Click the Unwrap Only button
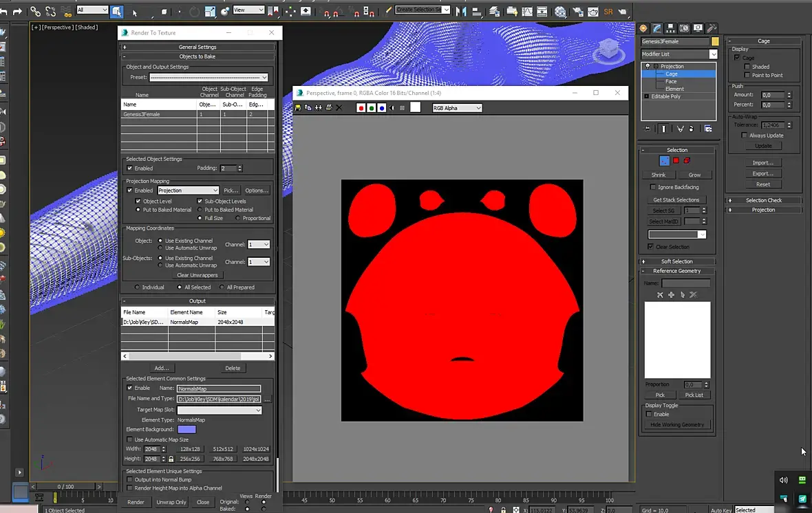 pyautogui.click(x=171, y=502)
